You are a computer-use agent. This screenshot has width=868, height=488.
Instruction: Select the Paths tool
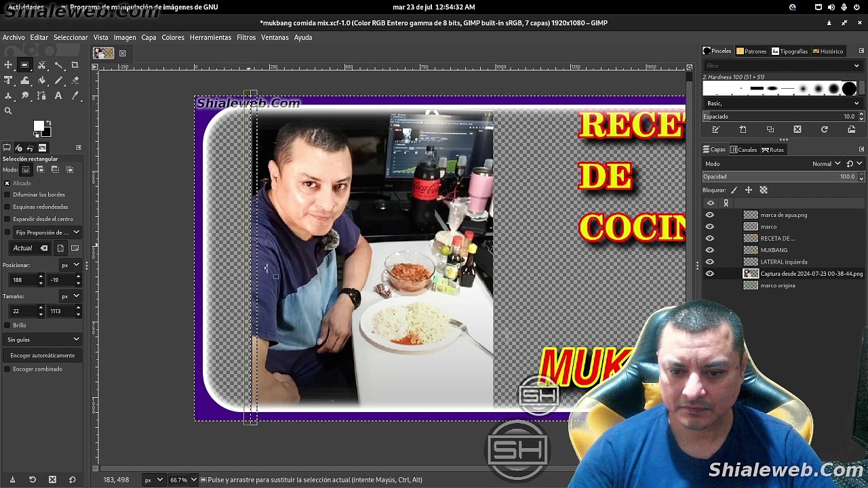(41, 96)
